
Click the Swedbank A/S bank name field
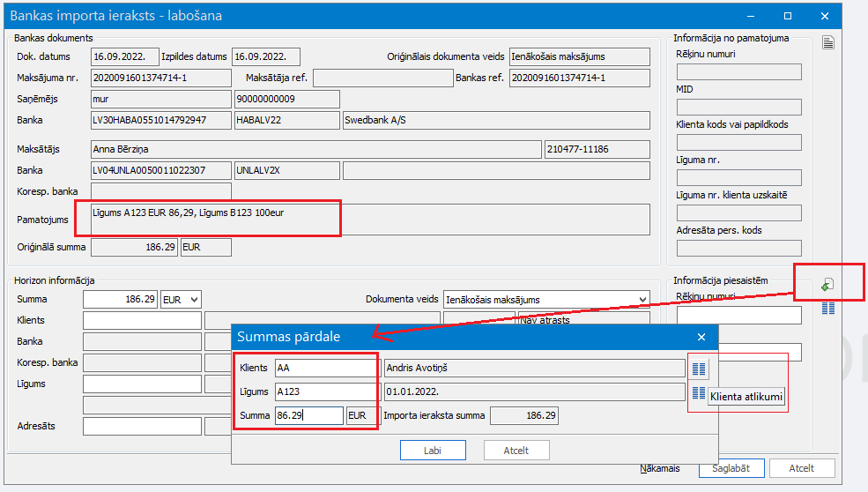pos(496,120)
